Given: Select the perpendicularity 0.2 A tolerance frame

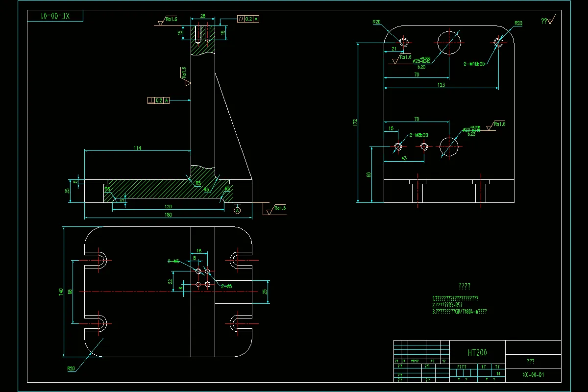Looking at the screenshot, I should pyautogui.click(x=159, y=100).
